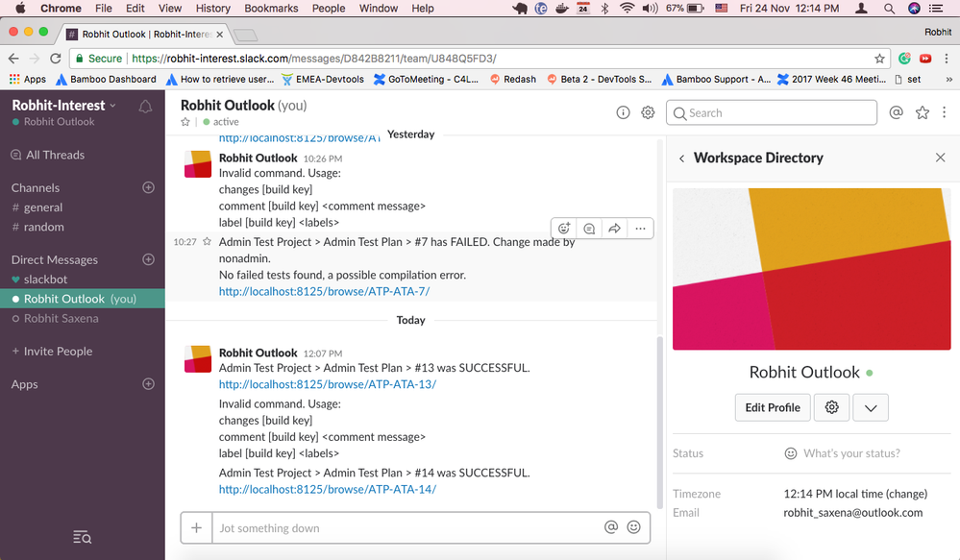This screenshot has width=960, height=560.
Task: Bookmark this page star in address bar
Action: [x=880, y=59]
